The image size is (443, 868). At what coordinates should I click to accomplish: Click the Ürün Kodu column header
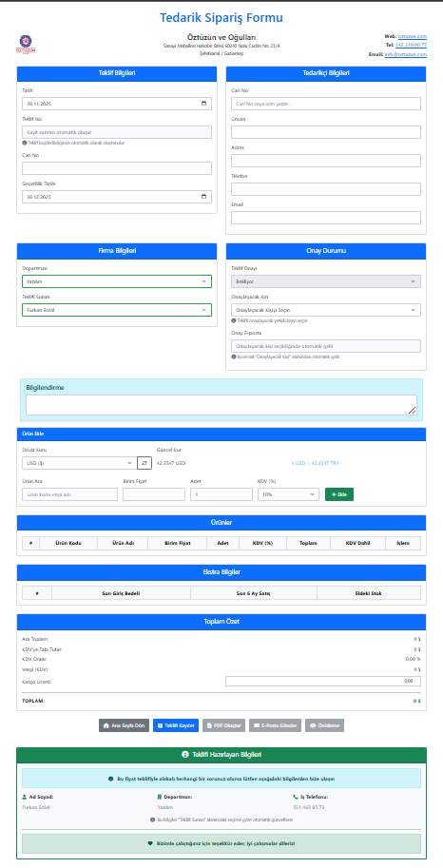point(68,543)
